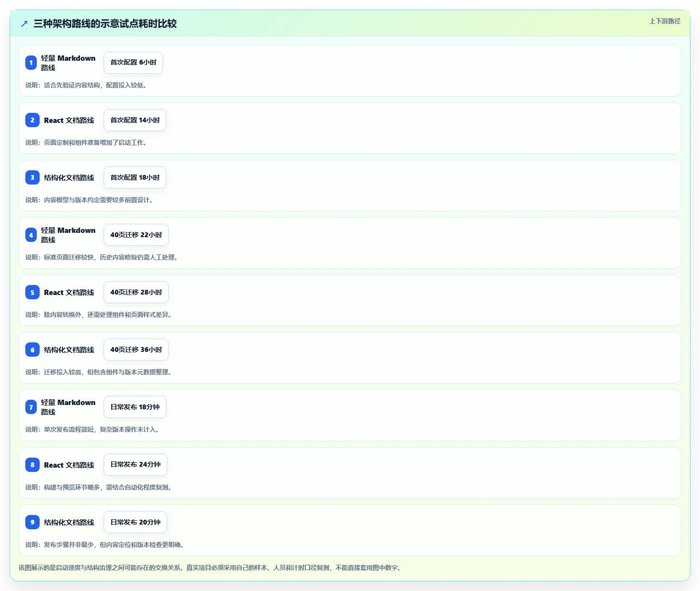Click the 日常发布 20分钟 chip

tap(135, 522)
